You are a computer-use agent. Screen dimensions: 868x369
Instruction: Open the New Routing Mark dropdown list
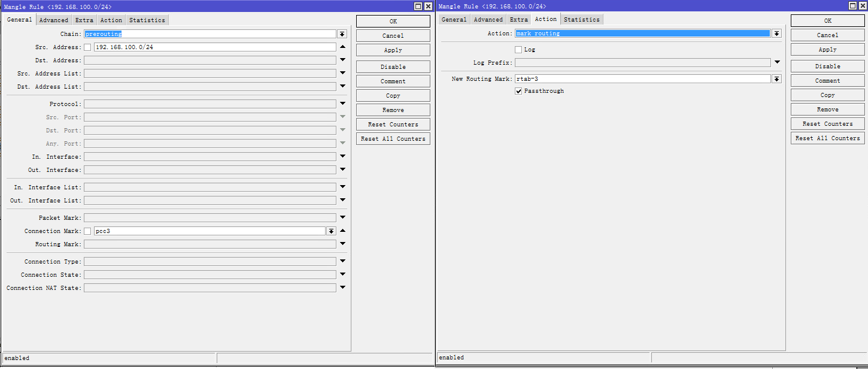point(776,79)
